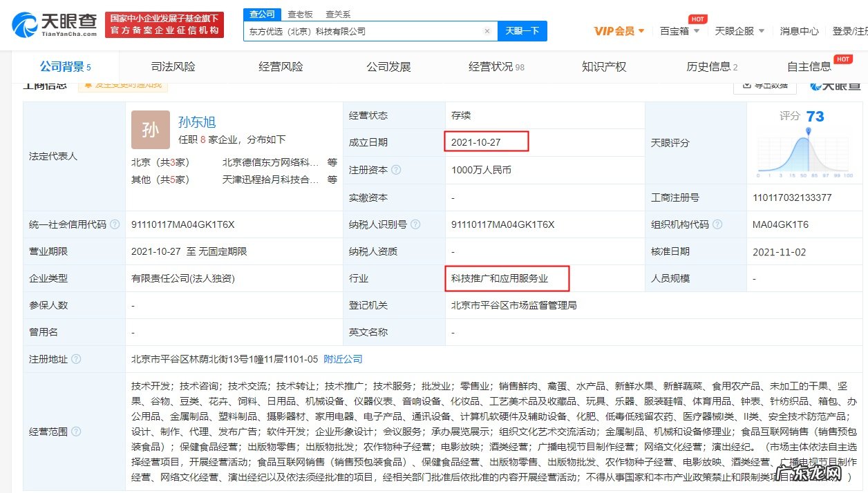
Task: Select the 查老板 search tab
Action: (300, 13)
